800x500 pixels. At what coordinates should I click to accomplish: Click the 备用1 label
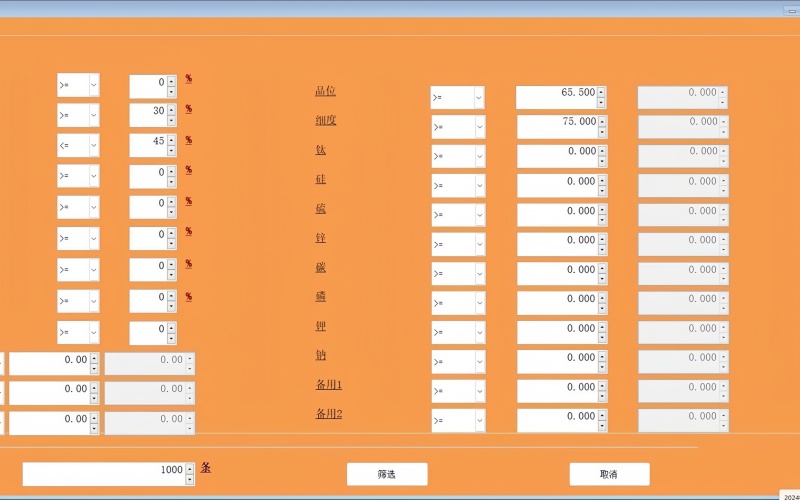coord(329,385)
